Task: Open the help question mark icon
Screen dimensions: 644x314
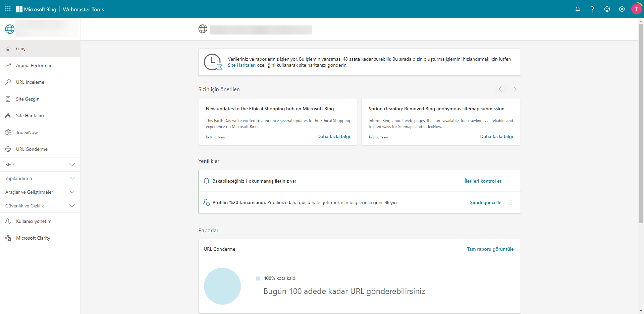Action: click(x=592, y=9)
